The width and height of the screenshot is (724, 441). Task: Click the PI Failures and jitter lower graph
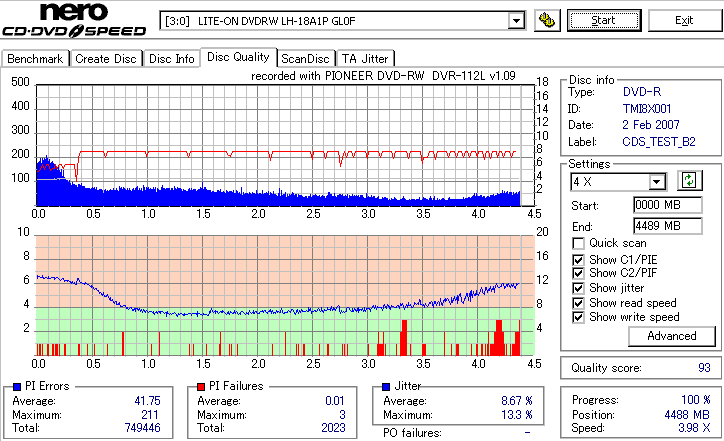click(285, 296)
